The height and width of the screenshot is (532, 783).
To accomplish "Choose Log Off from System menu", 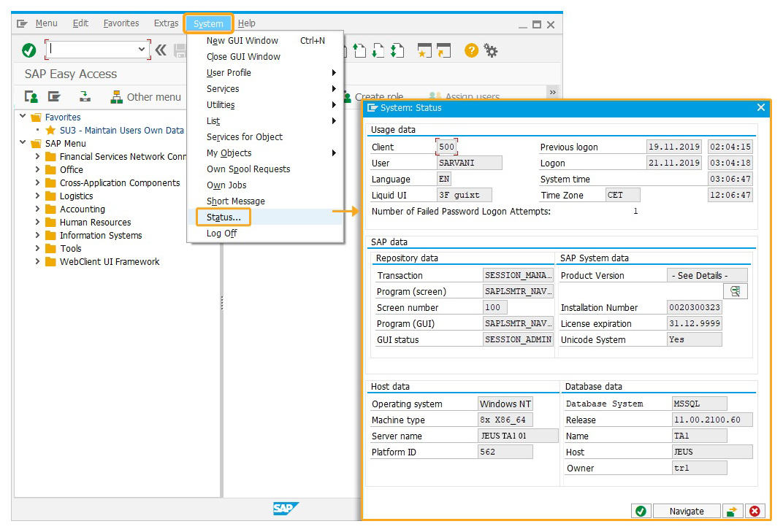I will (x=265, y=234).
